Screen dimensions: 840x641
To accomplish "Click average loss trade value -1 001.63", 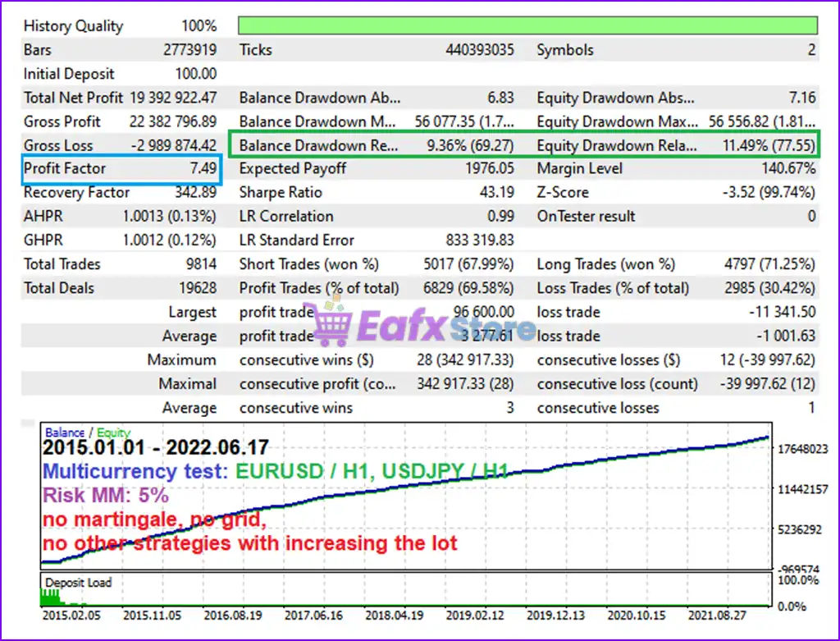I will (787, 336).
